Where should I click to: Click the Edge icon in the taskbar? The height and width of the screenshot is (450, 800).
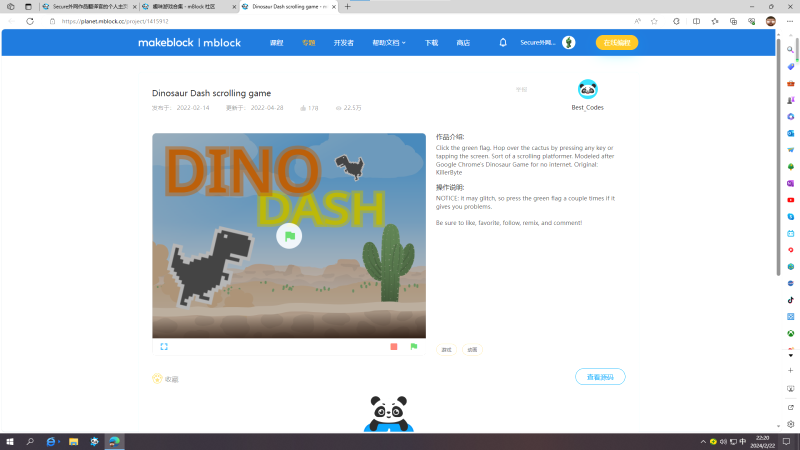114,441
